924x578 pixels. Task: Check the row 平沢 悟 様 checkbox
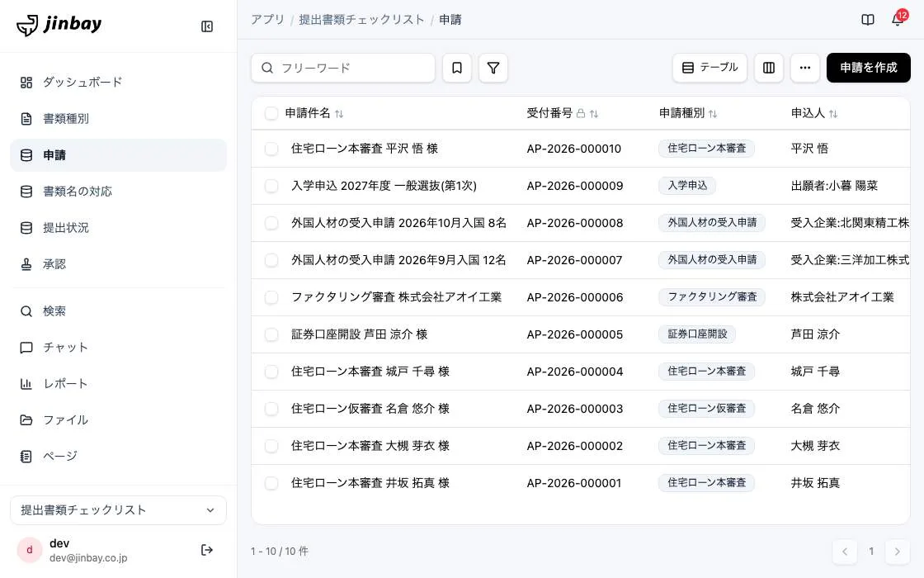[271, 149]
